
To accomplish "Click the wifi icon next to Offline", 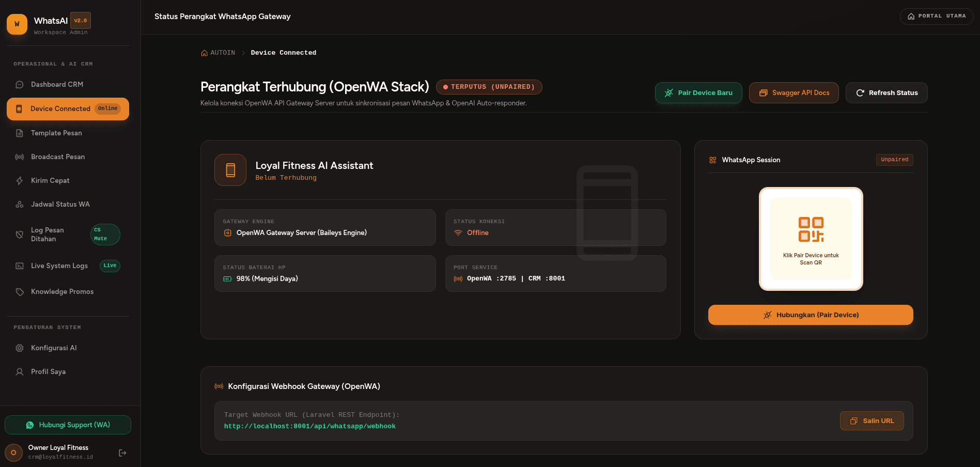I will (x=458, y=233).
